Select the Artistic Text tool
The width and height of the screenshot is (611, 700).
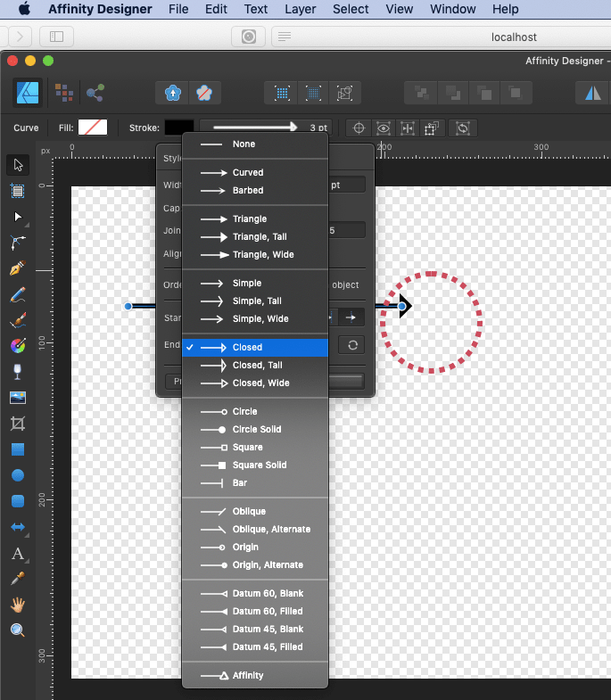18,554
